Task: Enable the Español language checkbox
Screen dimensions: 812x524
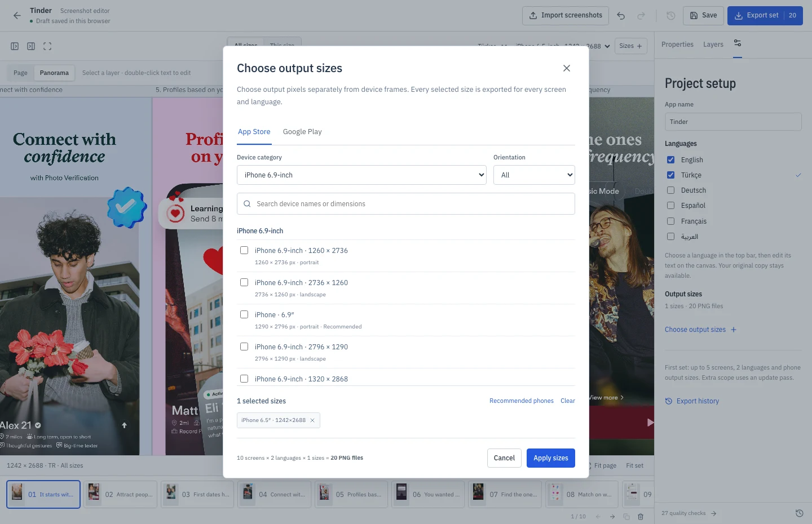Action: point(670,206)
